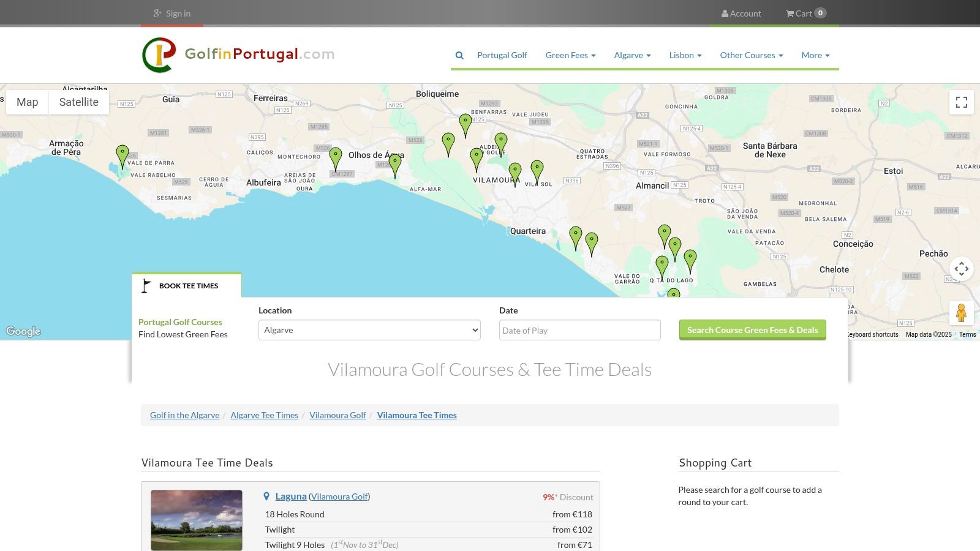Open the Location select box showing Algarve
Image resolution: width=980 pixels, height=551 pixels.
(369, 330)
